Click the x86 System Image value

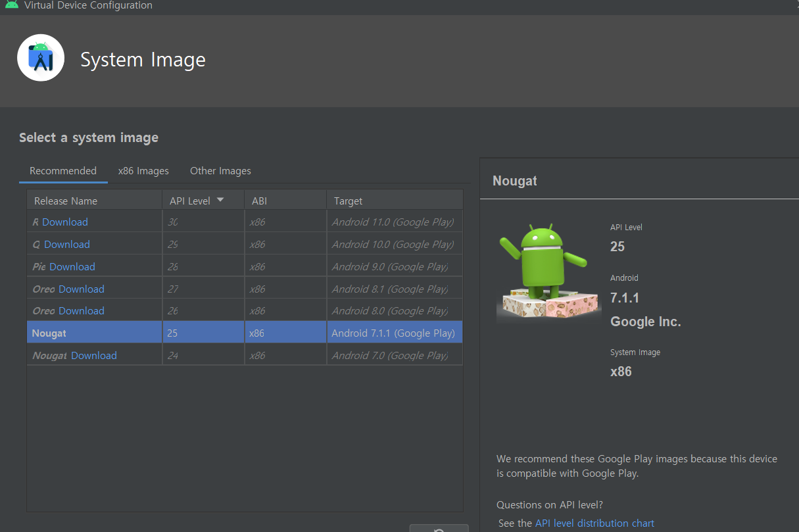[x=621, y=372]
